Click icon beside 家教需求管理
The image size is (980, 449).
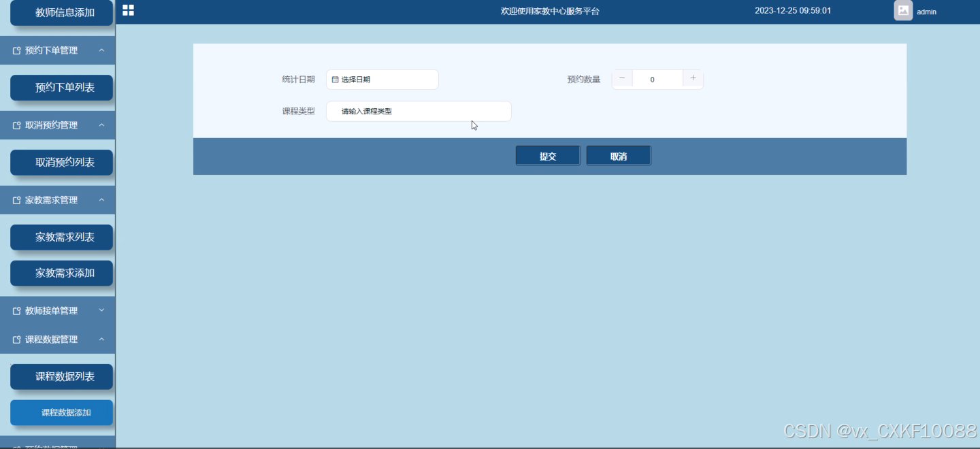coord(17,200)
